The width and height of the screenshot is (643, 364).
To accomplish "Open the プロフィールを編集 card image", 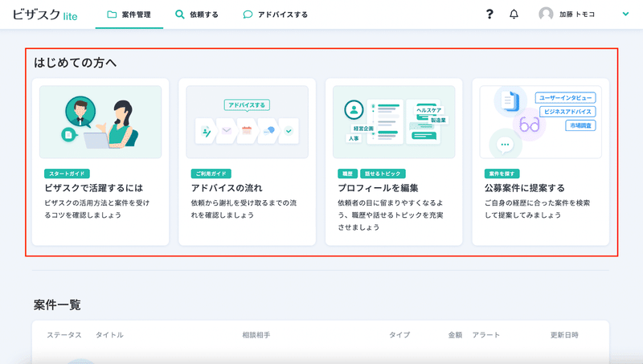I will click(394, 122).
